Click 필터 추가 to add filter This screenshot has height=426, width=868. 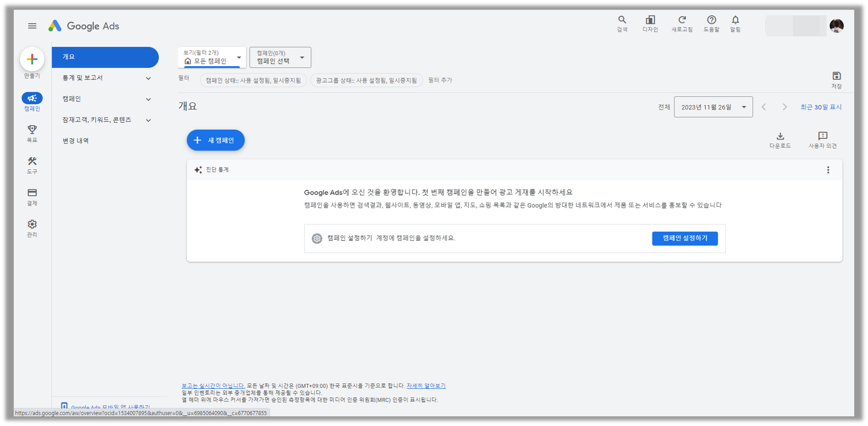point(440,80)
